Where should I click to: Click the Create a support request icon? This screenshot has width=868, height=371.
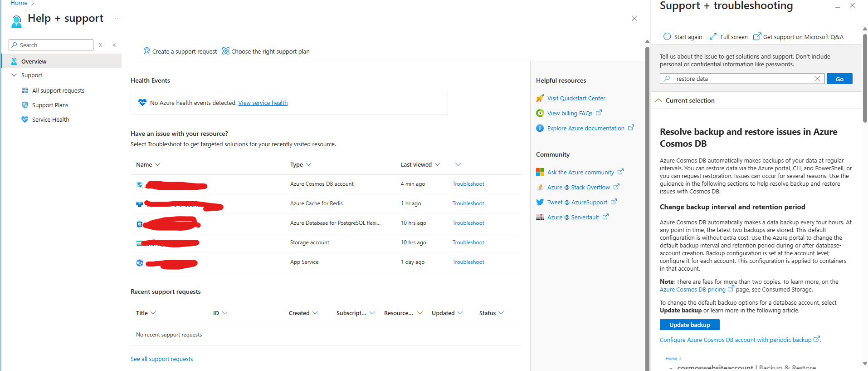click(x=146, y=51)
